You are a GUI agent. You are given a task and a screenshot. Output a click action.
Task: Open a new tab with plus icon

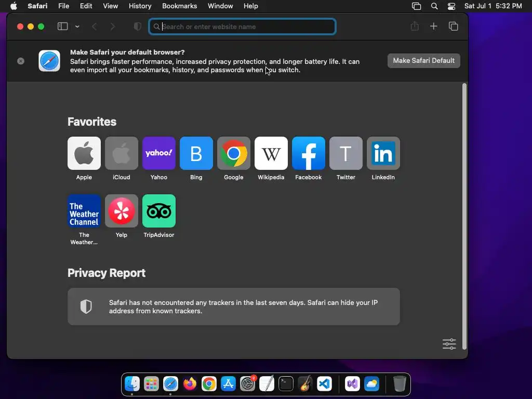click(434, 26)
